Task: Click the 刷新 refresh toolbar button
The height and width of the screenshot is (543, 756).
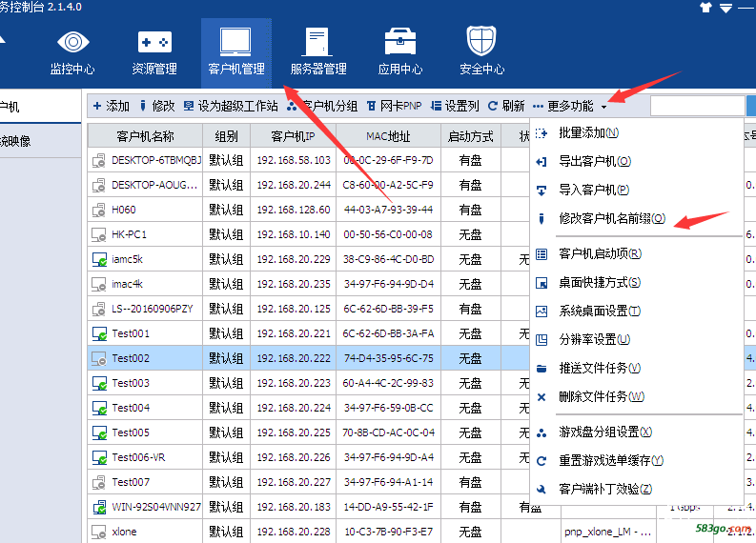Action: 506,106
